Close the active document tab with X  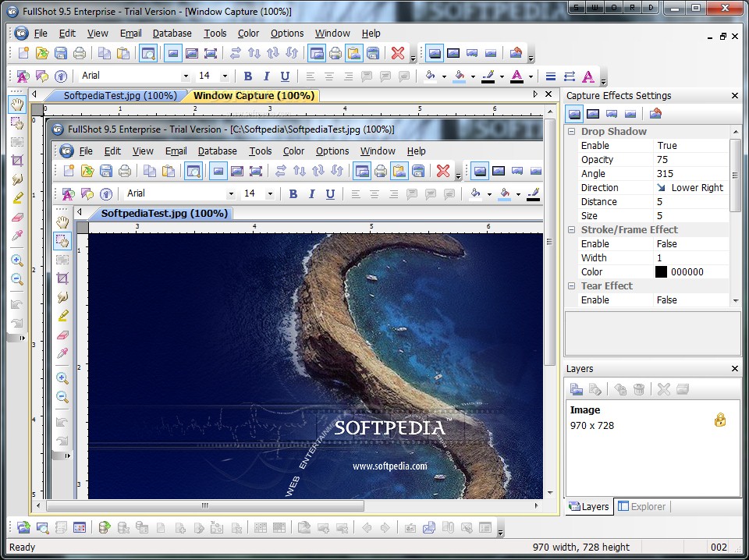(x=548, y=94)
